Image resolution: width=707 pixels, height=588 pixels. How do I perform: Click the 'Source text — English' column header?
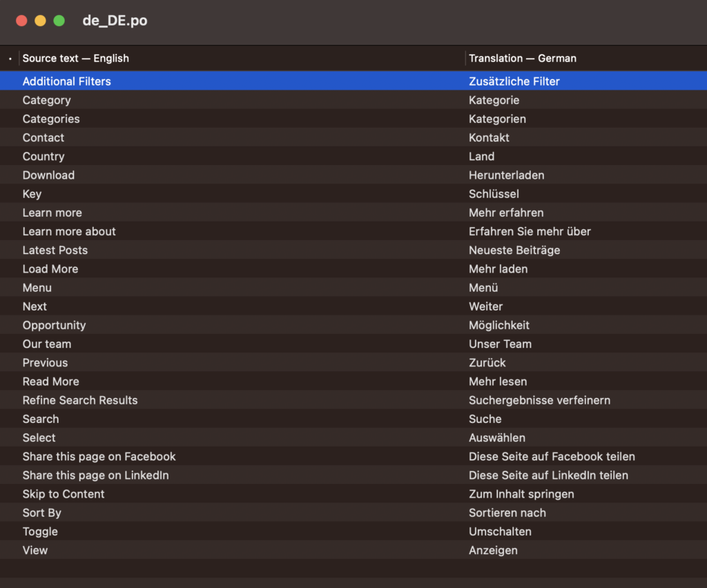point(76,59)
